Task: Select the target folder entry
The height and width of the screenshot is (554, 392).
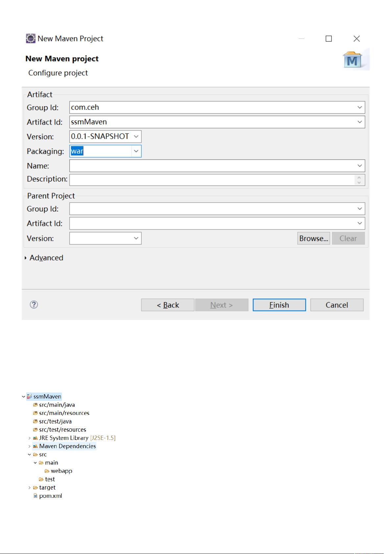Action: coord(47,488)
